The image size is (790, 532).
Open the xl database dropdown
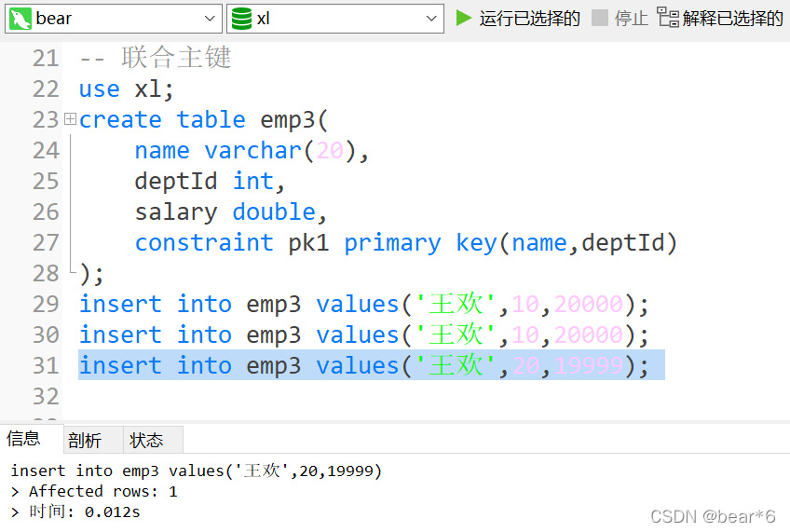pyautogui.click(x=335, y=19)
